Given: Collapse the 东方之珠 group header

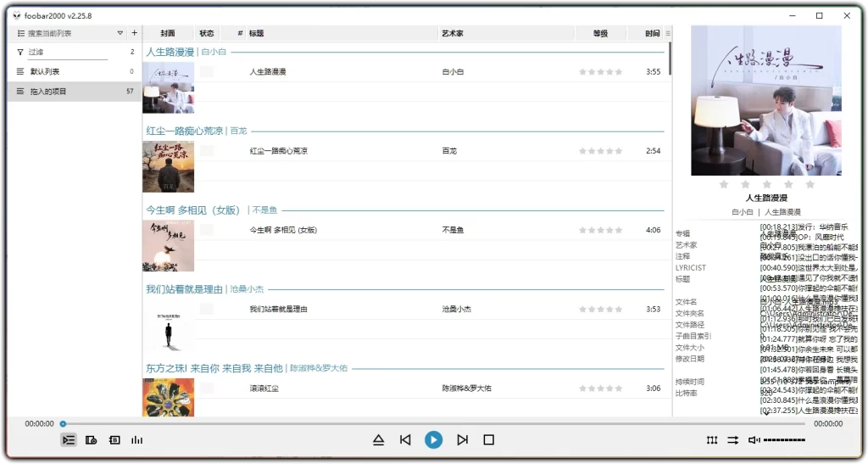Looking at the screenshot, I should click(405, 368).
